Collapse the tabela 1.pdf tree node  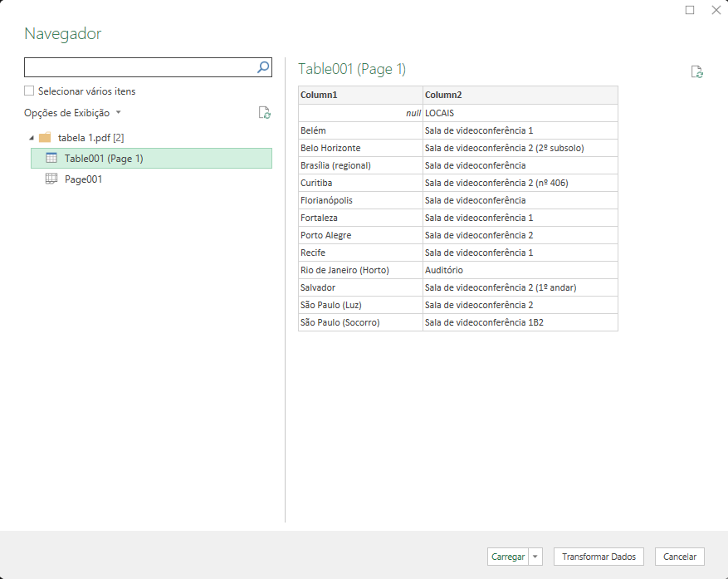click(x=31, y=138)
